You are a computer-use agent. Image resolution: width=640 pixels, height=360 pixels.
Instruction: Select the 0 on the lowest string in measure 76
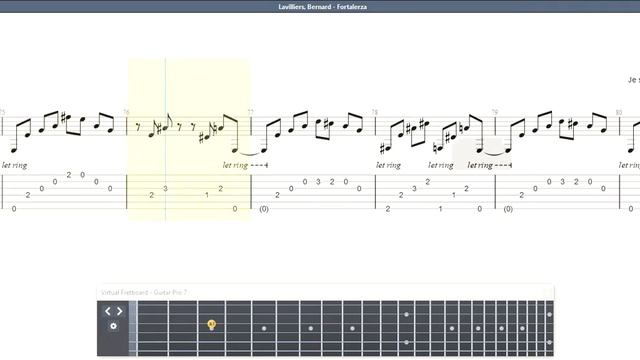(235, 209)
